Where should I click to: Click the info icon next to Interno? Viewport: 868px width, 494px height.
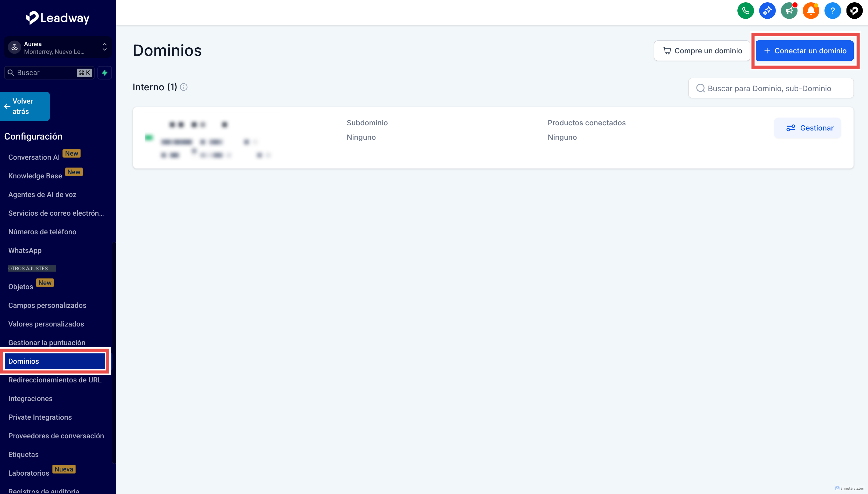(x=184, y=87)
